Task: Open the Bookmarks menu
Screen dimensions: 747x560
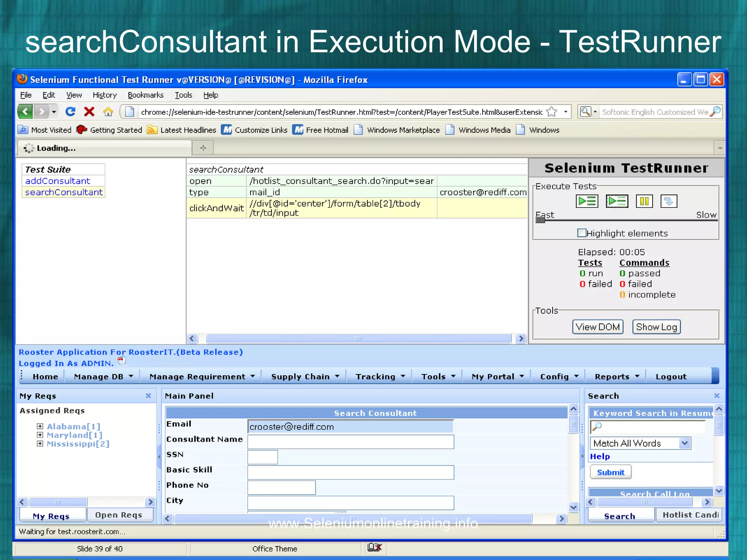Action: (x=146, y=95)
